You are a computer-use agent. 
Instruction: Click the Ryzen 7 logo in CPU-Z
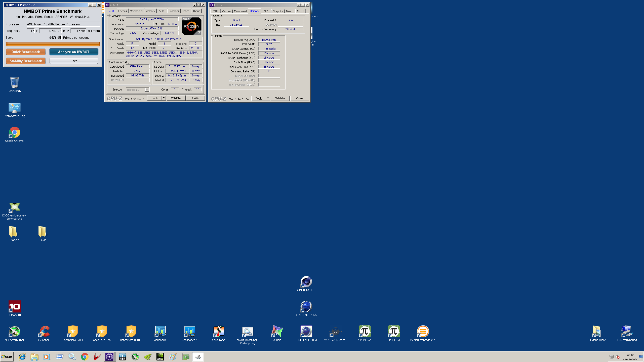191,26
